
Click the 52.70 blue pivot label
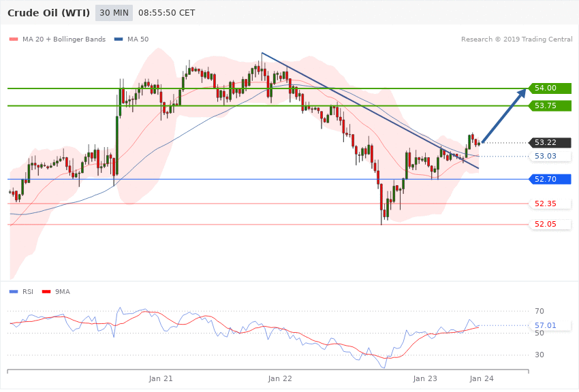pyautogui.click(x=550, y=179)
